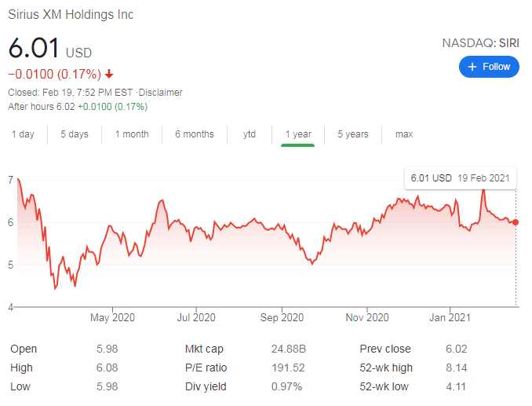Viewport: 532px width, 406px height.
Task: Click the Sep 2020 axis label
Action: pyautogui.click(x=282, y=317)
